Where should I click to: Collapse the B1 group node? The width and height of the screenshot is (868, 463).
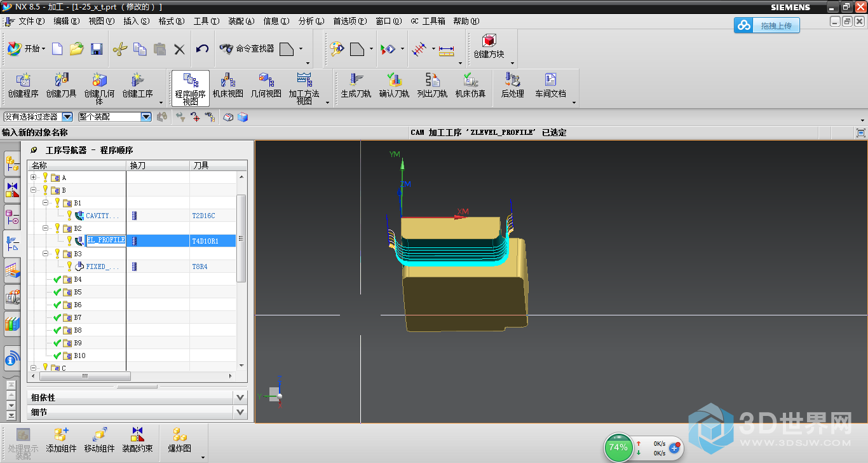[46, 203]
